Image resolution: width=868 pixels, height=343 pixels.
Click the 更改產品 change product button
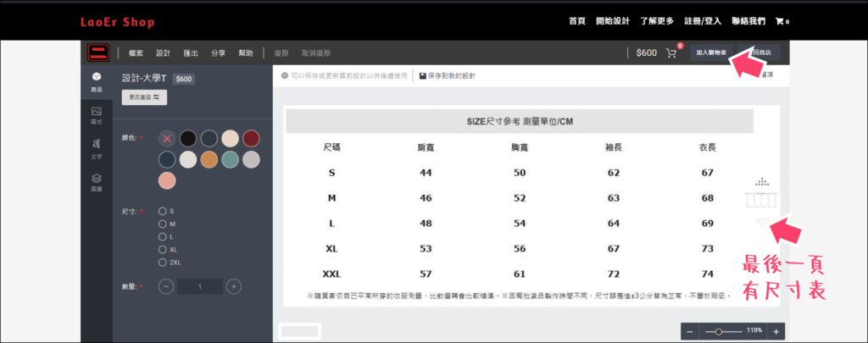144,97
